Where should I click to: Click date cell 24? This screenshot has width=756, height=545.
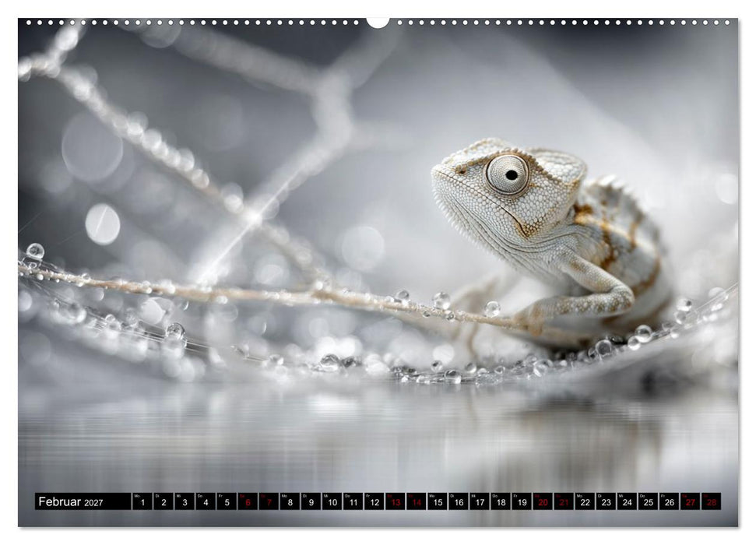click(628, 501)
